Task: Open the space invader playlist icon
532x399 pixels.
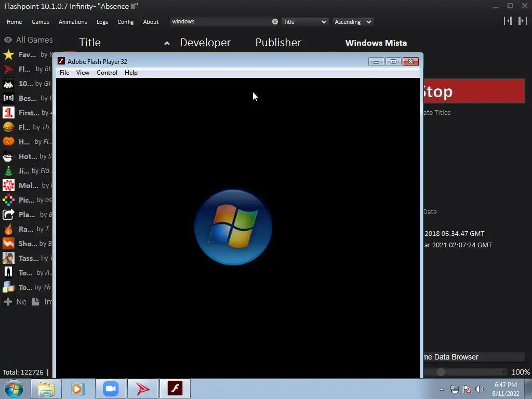Action: 8,84
